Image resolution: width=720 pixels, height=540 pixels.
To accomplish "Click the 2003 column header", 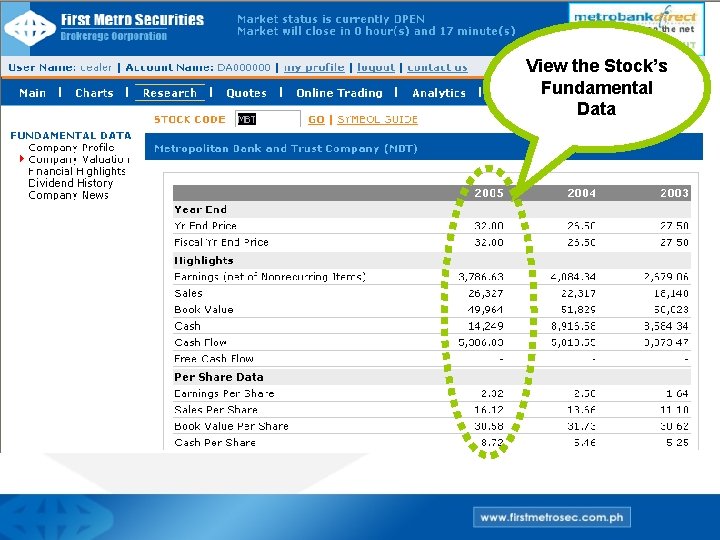I will (x=674, y=193).
